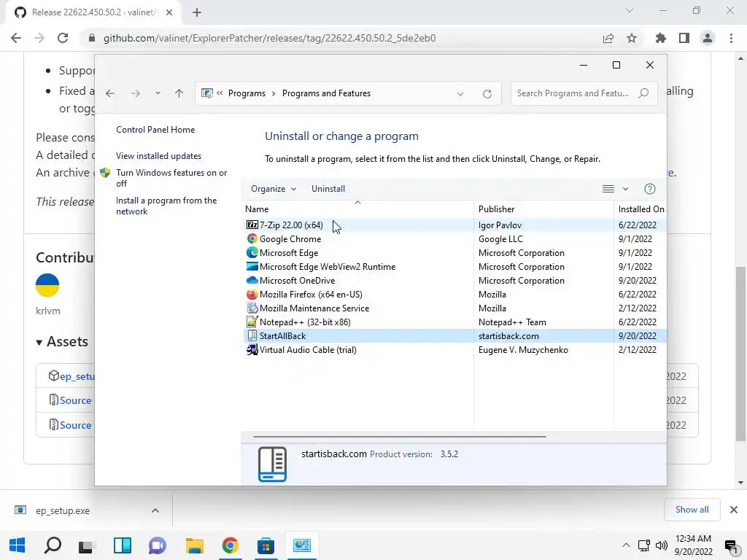Click the Google Chrome icon in program list

coord(252,238)
